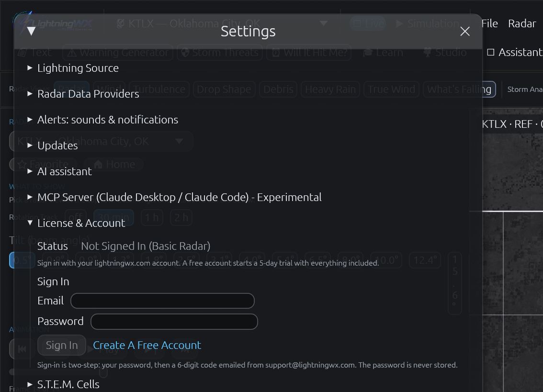Focus the Password input field
This screenshot has width=543, height=392.
click(x=174, y=321)
